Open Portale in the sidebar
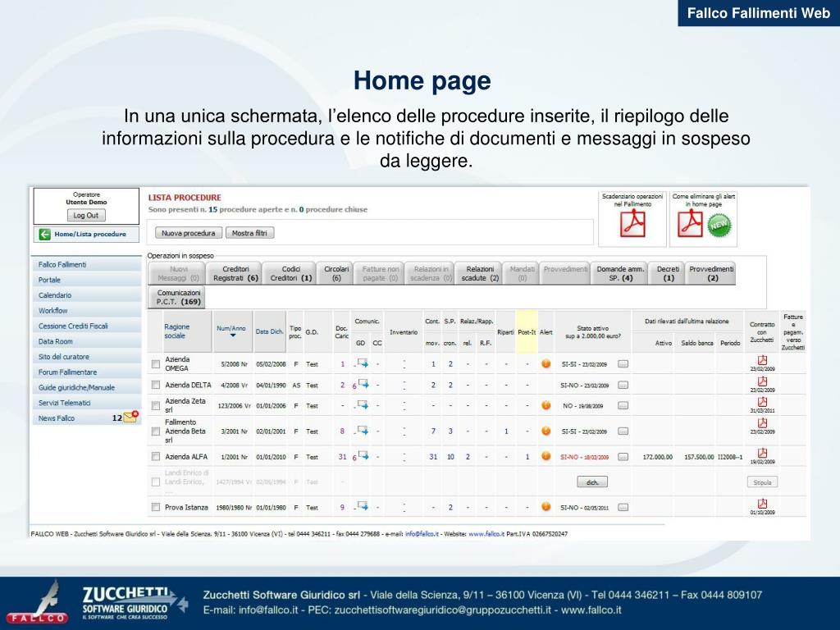This screenshot has width=840, height=630. click(x=87, y=280)
